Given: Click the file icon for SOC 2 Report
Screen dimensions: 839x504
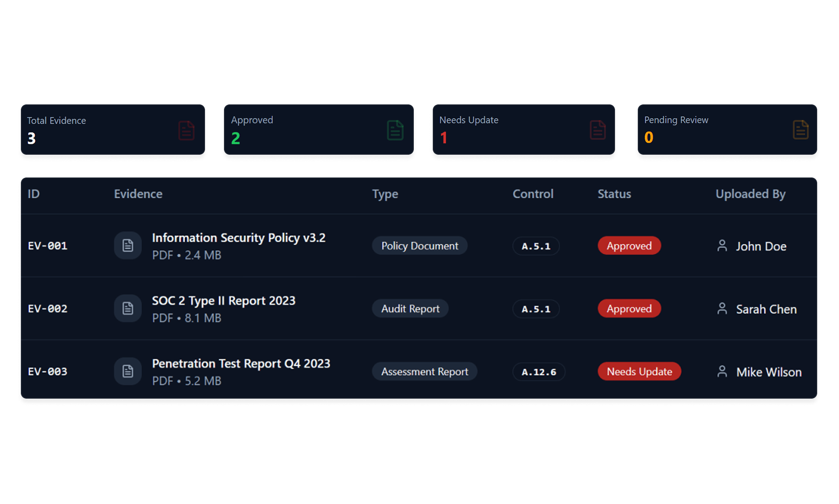Looking at the screenshot, I should click(x=128, y=308).
